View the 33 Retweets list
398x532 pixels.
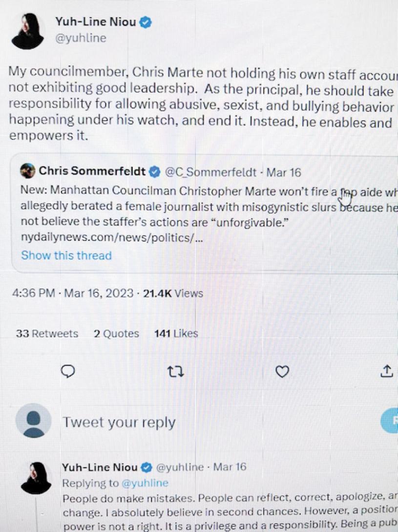click(47, 334)
